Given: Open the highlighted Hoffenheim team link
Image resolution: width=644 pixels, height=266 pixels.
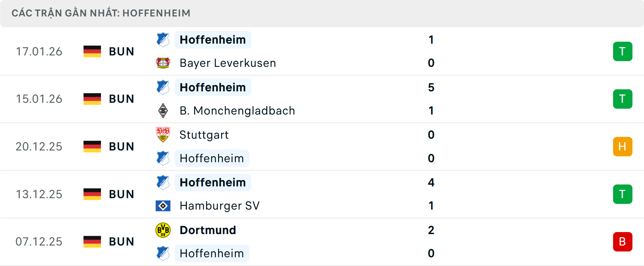Looking at the screenshot, I should 213,39.
